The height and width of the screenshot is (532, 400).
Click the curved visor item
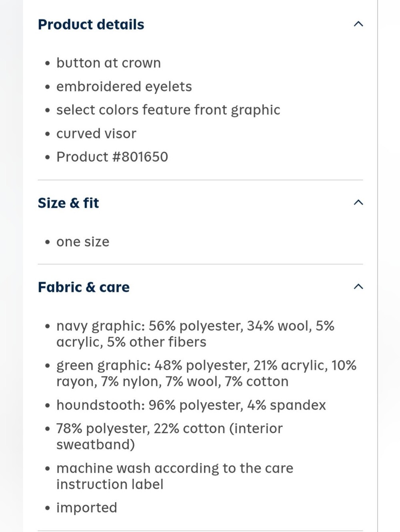(x=96, y=133)
